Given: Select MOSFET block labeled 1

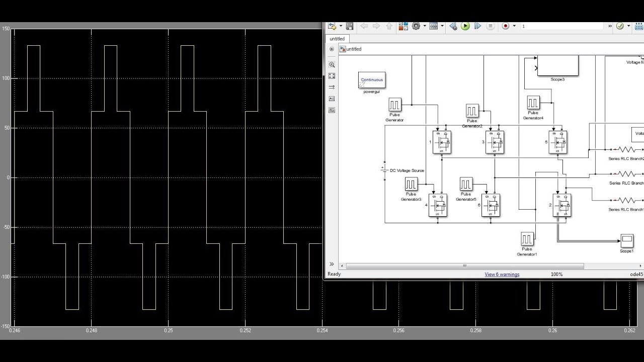Looking at the screenshot, I should click(442, 142).
